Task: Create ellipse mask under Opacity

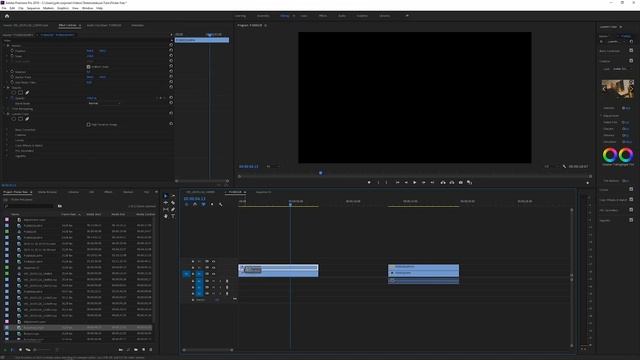Action: 13,93
